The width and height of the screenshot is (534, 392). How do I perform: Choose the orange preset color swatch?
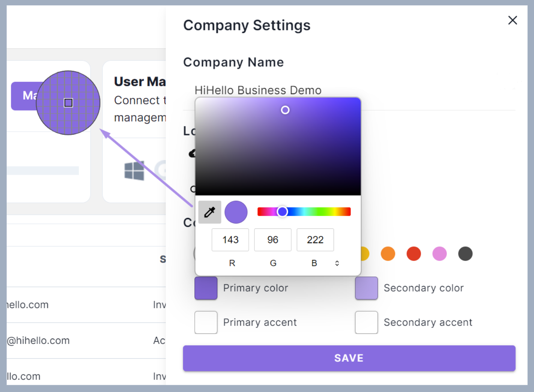[388, 254]
